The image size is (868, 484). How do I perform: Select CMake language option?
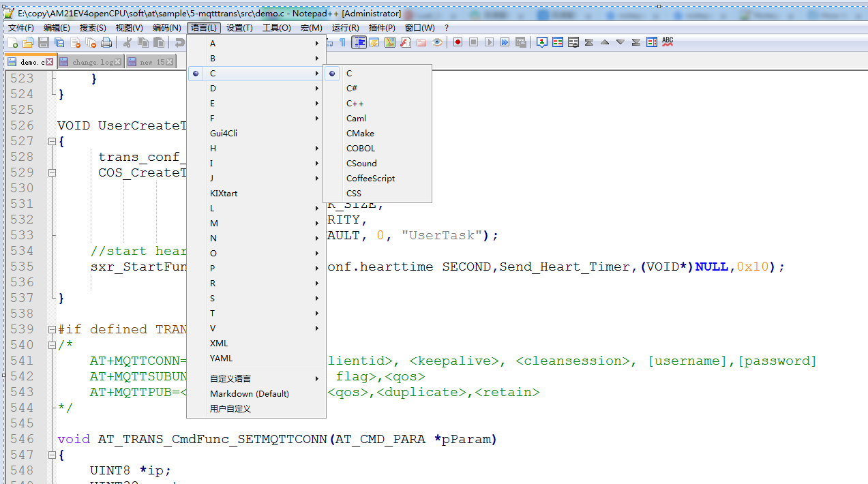pos(360,134)
